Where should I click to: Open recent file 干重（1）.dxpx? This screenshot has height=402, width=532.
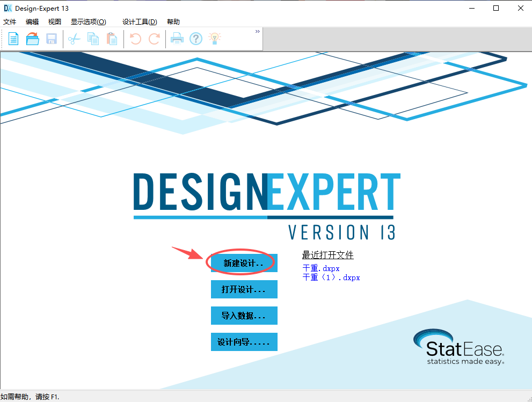[x=331, y=277]
